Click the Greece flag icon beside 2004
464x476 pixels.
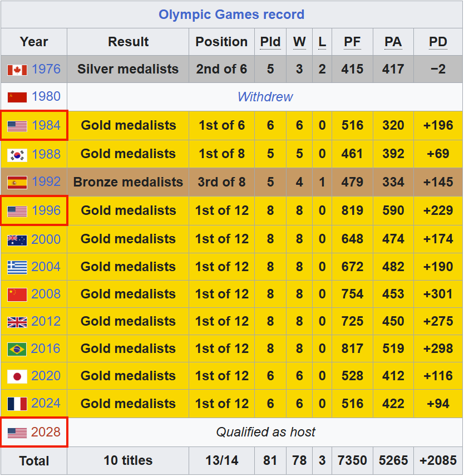point(17,267)
